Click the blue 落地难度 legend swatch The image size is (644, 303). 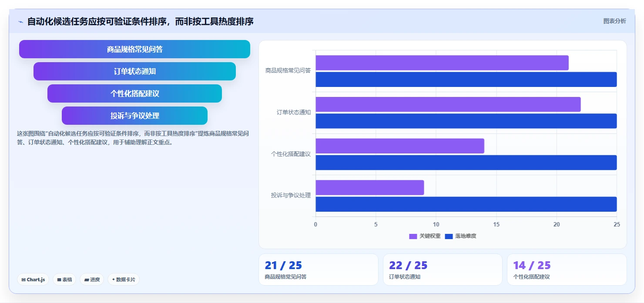pos(449,236)
